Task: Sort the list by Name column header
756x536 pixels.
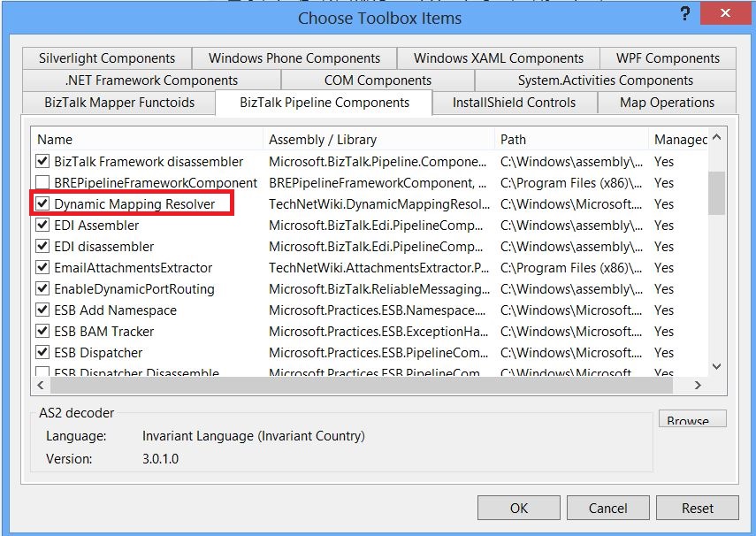Action: pyautogui.click(x=147, y=140)
